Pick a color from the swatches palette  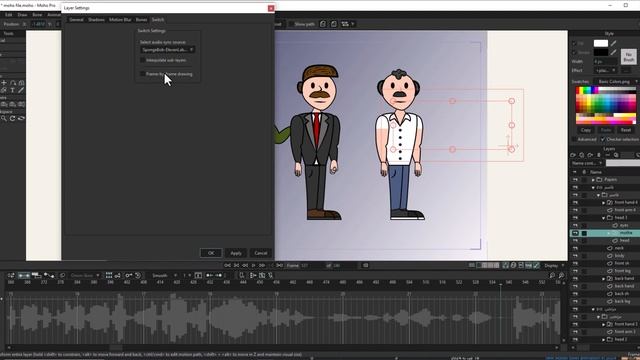(x=606, y=105)
